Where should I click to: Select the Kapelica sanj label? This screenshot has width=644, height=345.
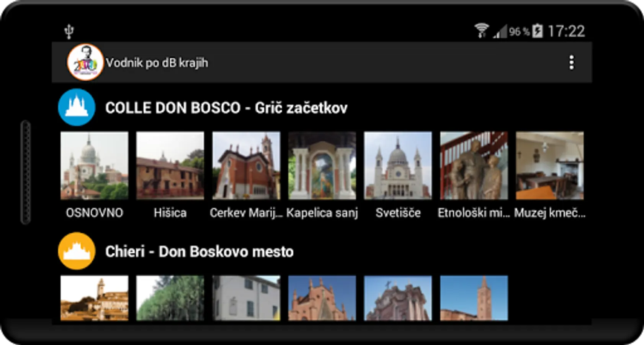click(322, 213)
